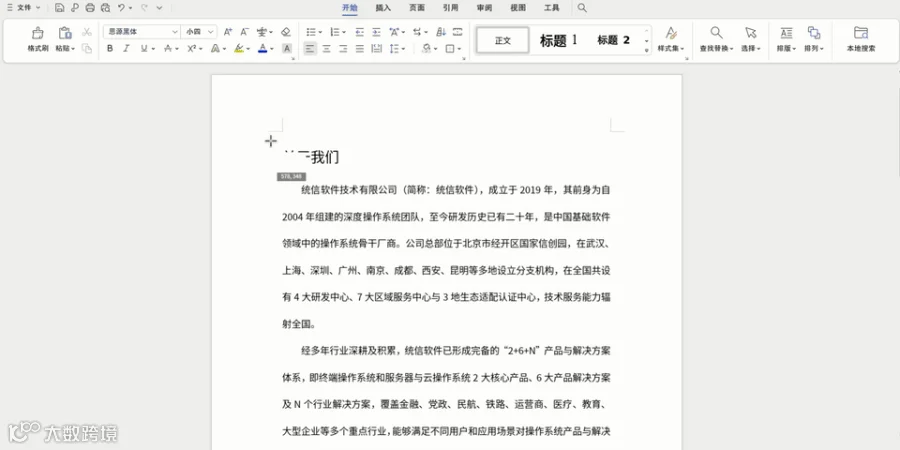The width and height of the screenshot is (900, 450).
Task: Toggle Italic formatting
Action: 126,49
